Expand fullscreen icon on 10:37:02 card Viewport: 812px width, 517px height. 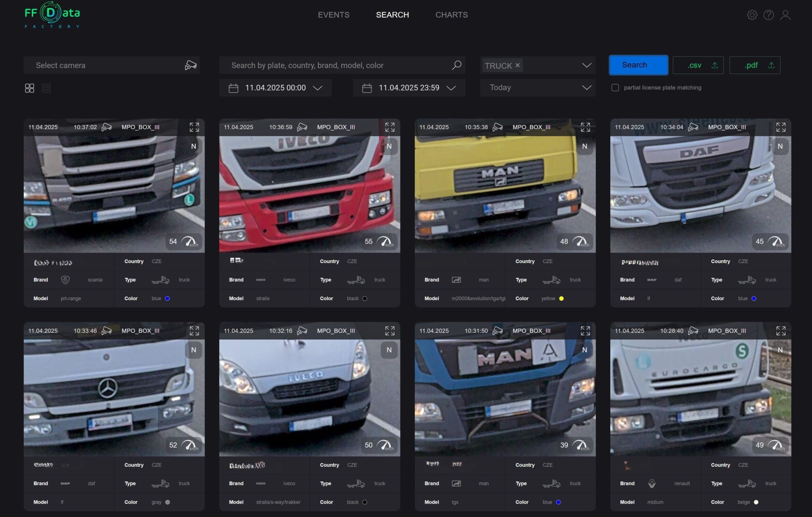[194, 127]
